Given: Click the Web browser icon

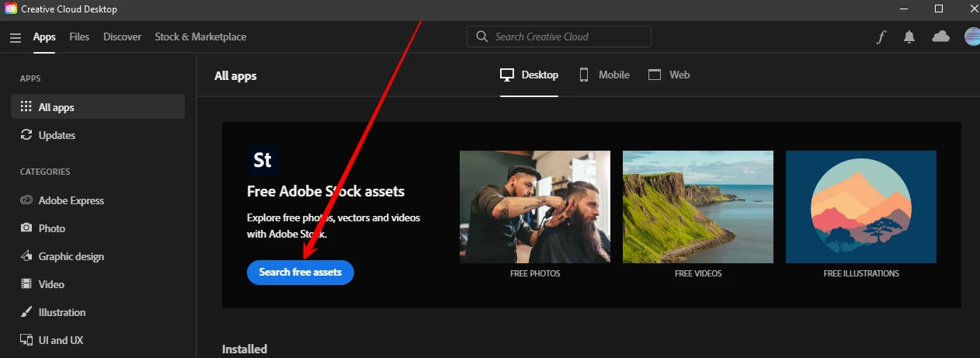Looking at the screenshot, I should (655, 75).
